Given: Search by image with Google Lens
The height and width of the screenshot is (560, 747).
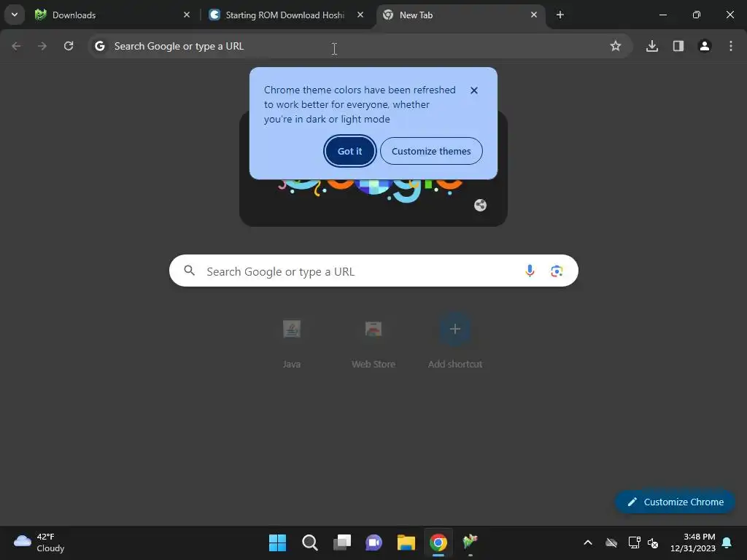Looking at the screenshot, I should coord(557,271).
